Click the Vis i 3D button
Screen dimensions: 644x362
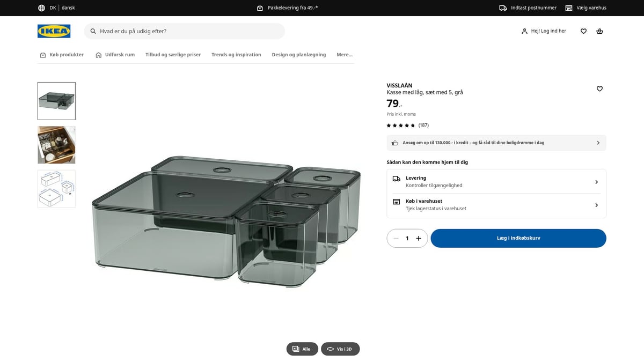pos(340,349)
